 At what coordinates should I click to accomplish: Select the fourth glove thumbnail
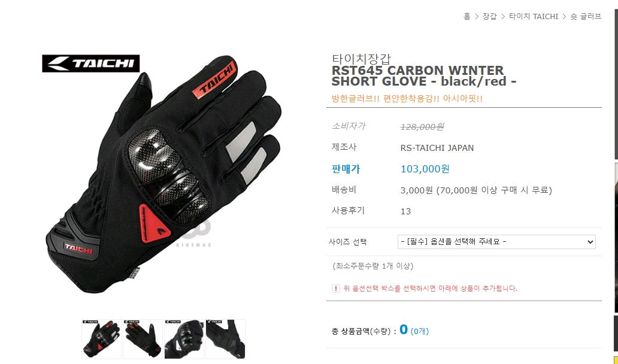click(x=225, y=339)
